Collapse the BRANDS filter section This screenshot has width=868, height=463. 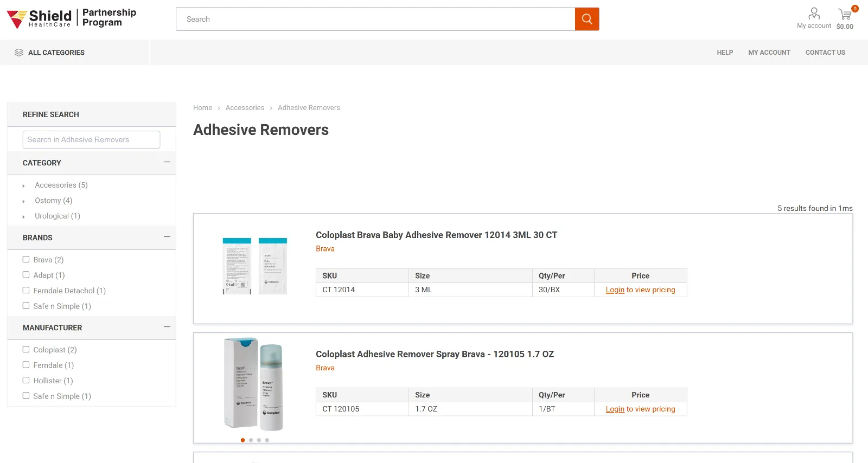pos(167,237)
